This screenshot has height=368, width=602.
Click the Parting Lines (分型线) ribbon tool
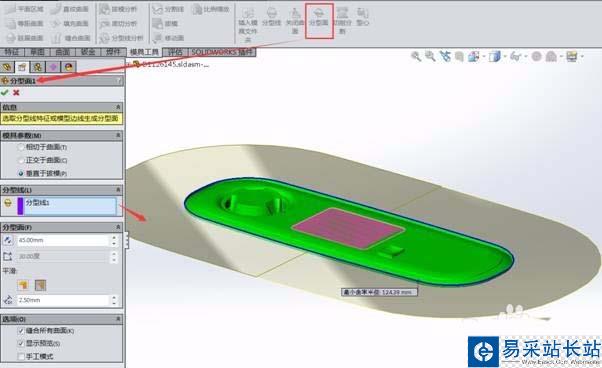click(x=271, y=18)
